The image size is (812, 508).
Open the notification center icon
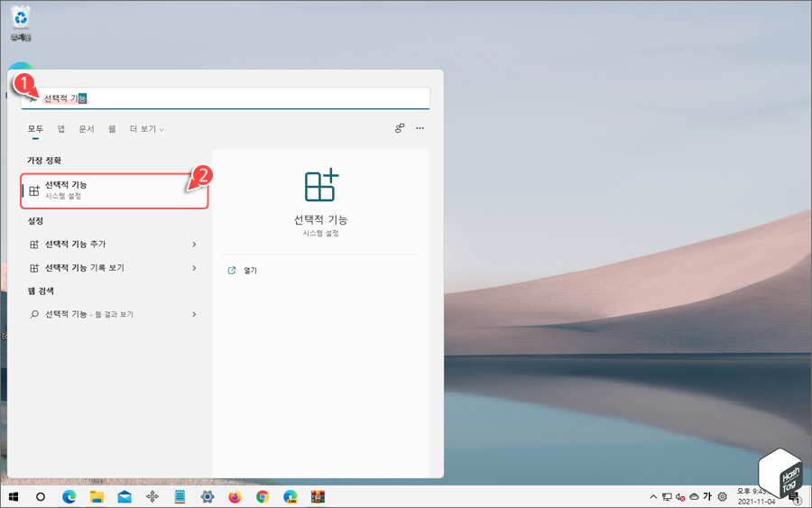[x=794, y=498]
